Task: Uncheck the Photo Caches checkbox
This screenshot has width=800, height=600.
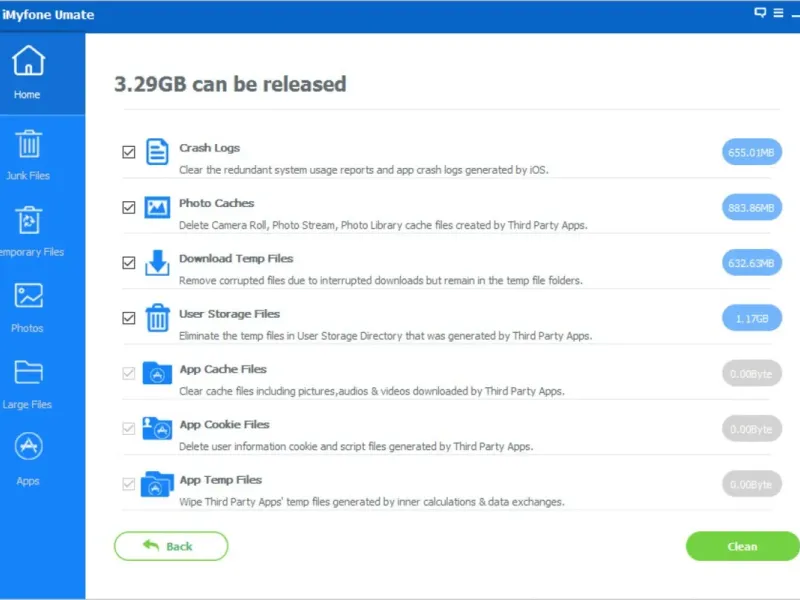Action: pos(129,208)
